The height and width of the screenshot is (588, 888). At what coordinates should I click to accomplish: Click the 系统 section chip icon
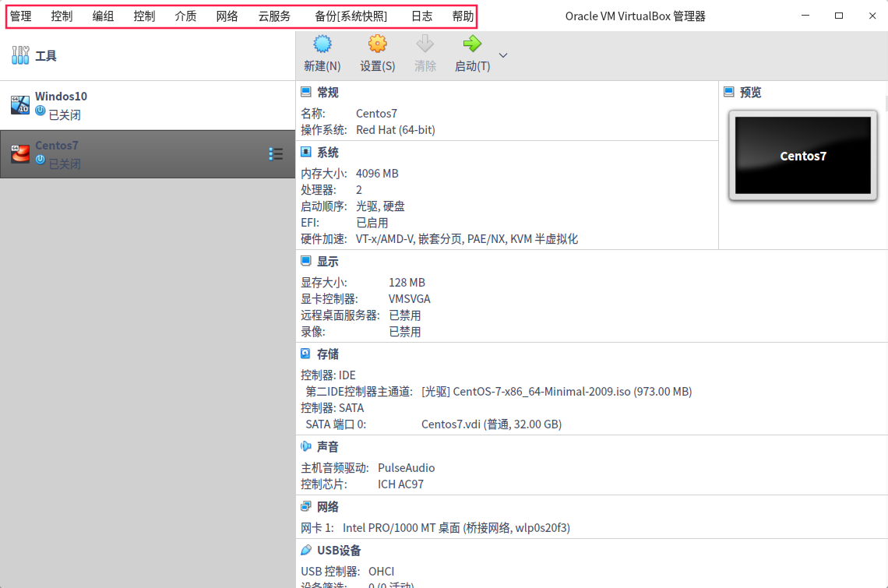306,152
